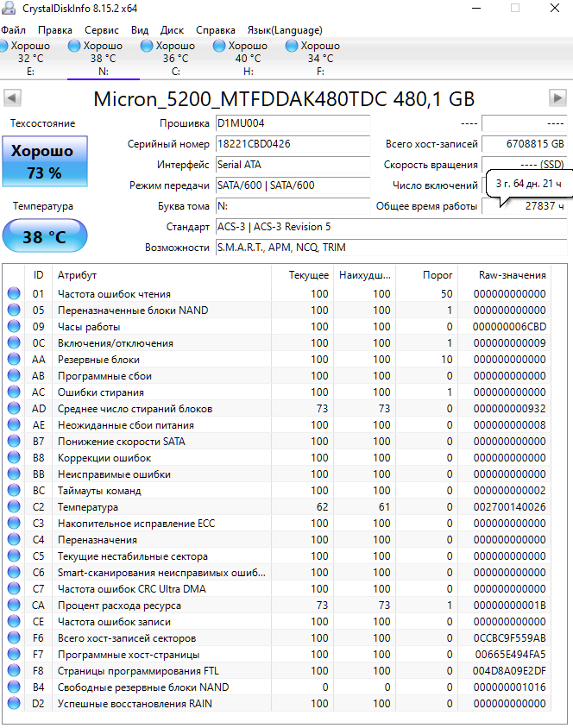Image resolution: width=573 pixels, height=728 pixels.
Task: Click status icon of attribute C7
Action: [14, 589]
